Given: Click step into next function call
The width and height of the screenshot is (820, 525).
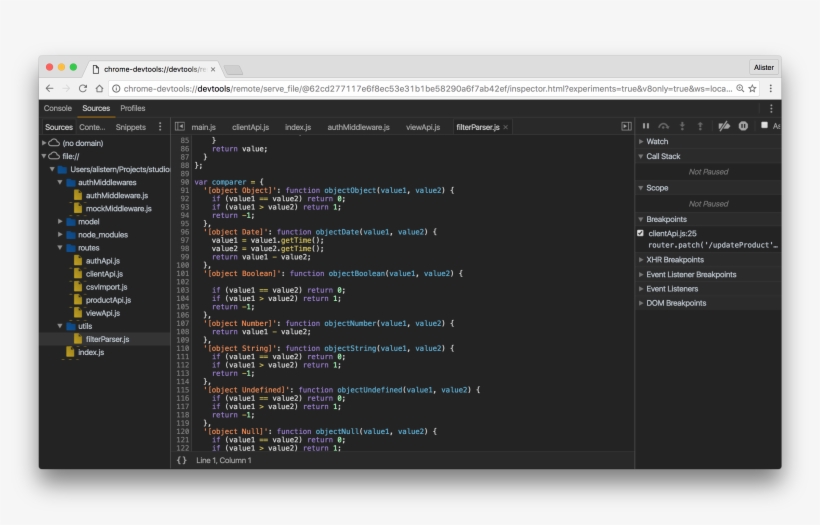Looking at the screenshot, I should pyautogui.click(x=682, y=126).
